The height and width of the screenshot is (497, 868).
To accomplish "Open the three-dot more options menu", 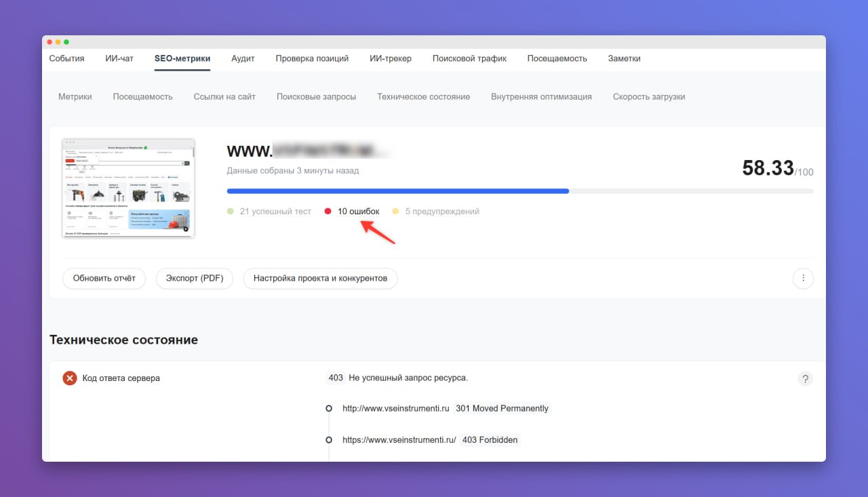I will pos(803,278).
